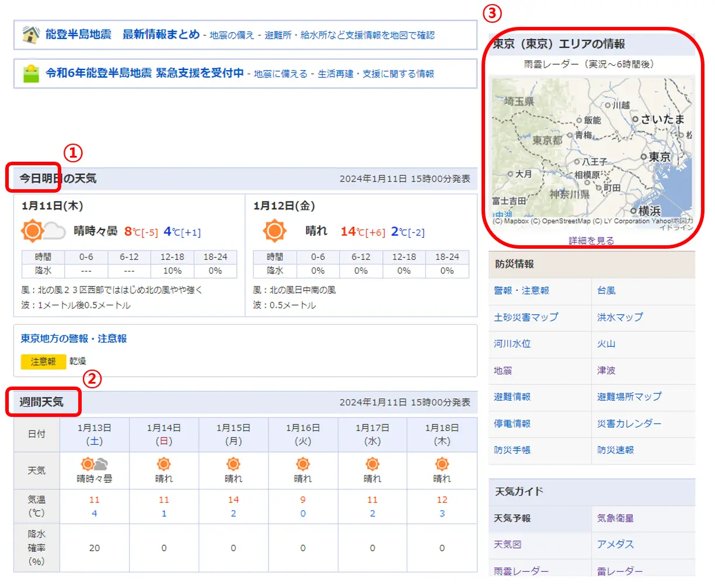Open 能登半島地震 最新情報まとめ link

pos(123,34)
